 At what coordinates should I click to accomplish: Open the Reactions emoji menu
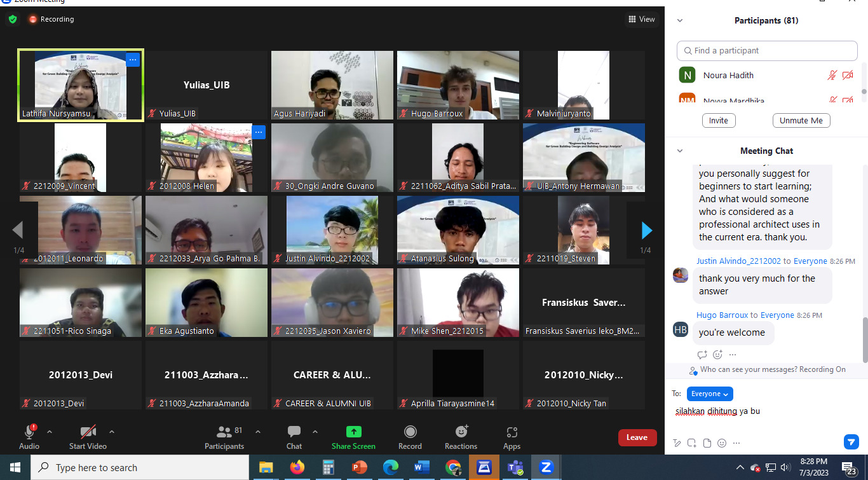461,437
